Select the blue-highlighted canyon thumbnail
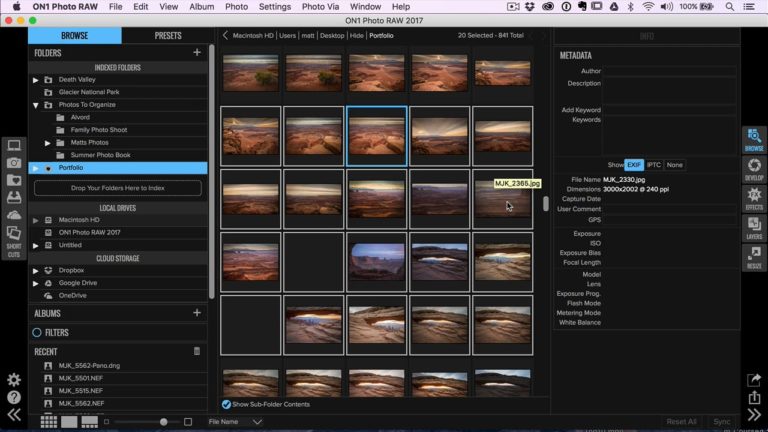The width and height of the screenshot is (768, 432). [377, 136]
